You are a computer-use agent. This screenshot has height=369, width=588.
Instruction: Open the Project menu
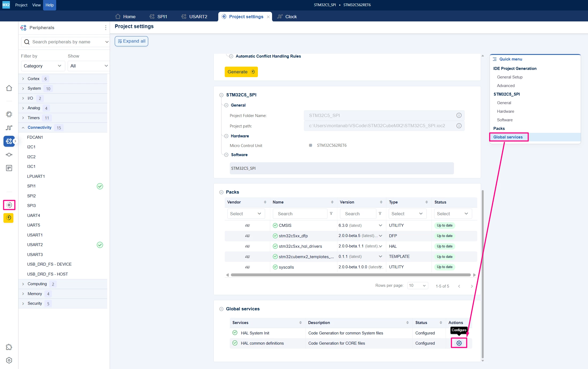click(x=21, y=5)
